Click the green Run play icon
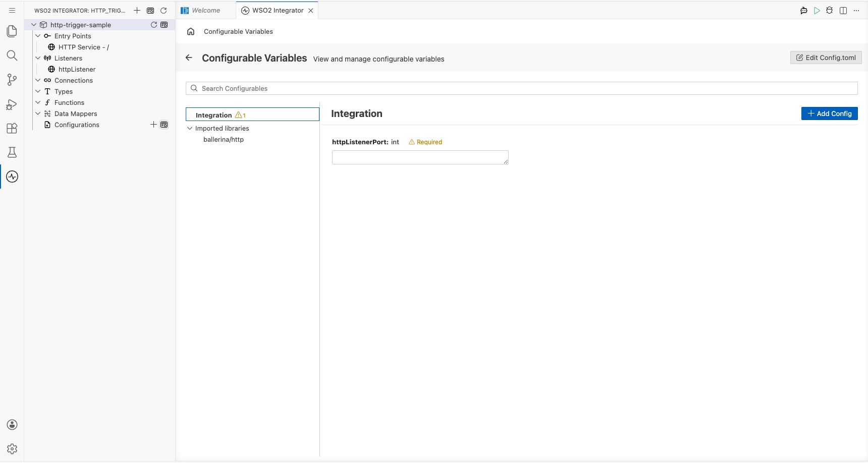 pos(817,10)
